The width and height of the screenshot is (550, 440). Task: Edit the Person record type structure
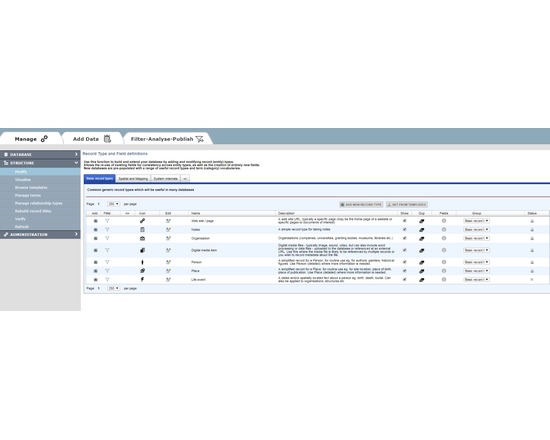tap(168, 262)
